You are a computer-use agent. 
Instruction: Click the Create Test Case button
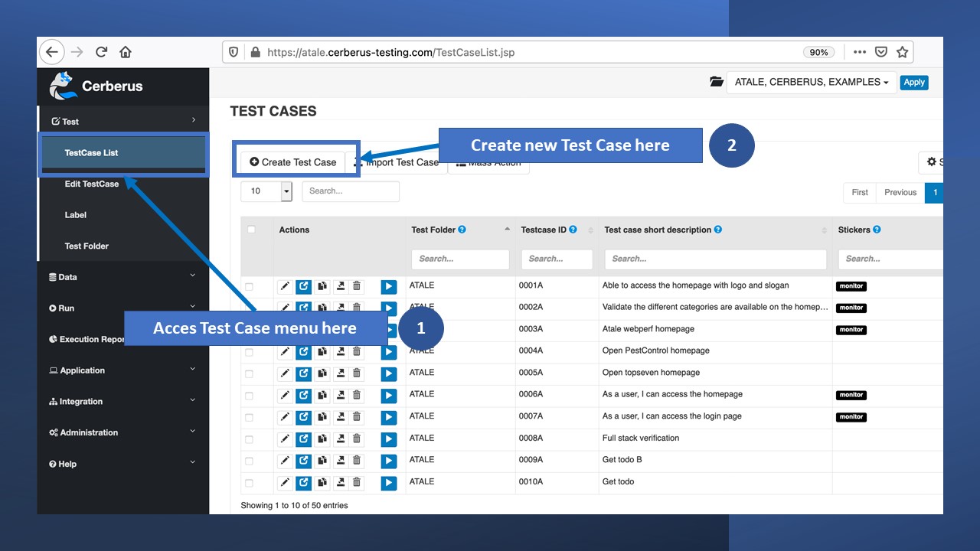(293, 162)
